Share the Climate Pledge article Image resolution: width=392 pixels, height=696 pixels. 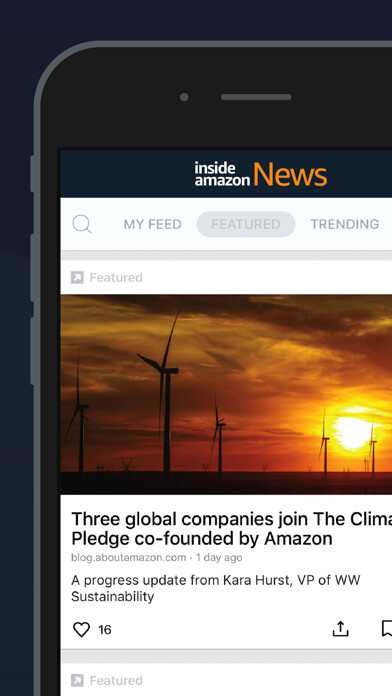click(x=341, y=629)
